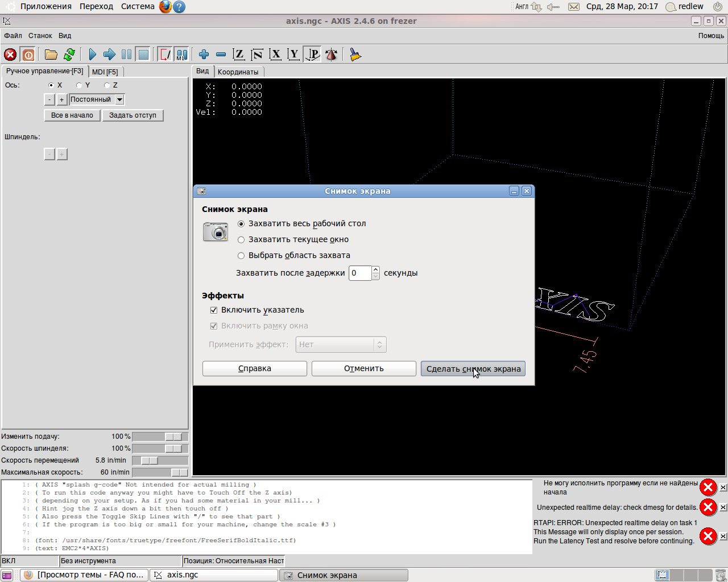Zoom in with the plus icon

point(204,55)
